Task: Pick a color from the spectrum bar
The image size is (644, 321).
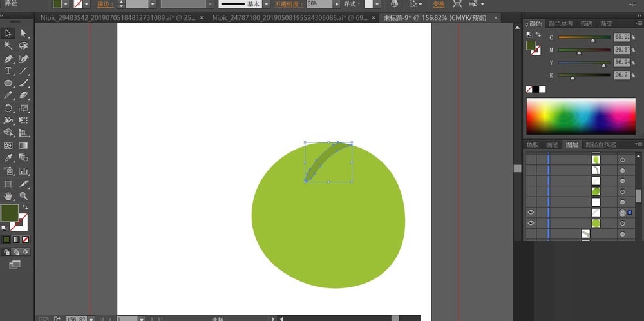Action: click(580, 116)
